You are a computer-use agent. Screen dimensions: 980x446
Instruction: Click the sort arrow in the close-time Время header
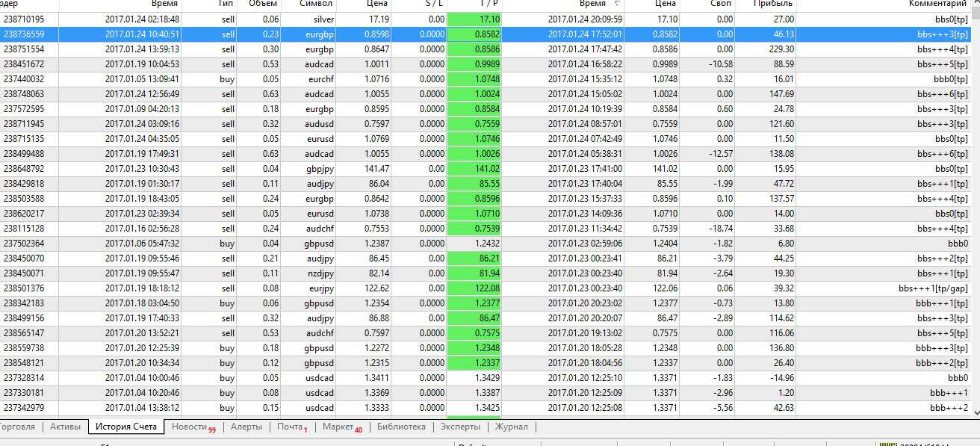click(x=616, y=4)
